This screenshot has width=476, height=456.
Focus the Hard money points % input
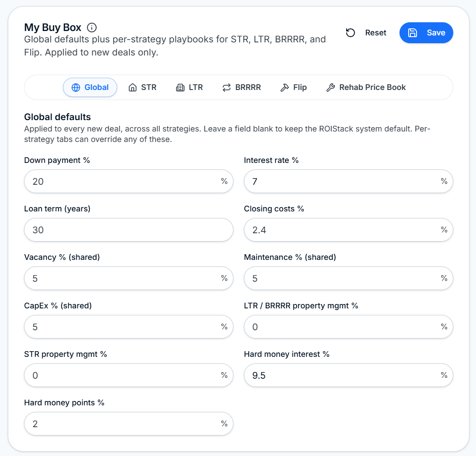point(129,424)
